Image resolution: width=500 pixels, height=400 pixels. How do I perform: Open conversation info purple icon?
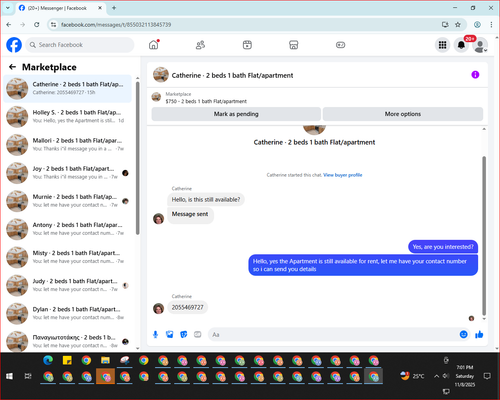475,75
